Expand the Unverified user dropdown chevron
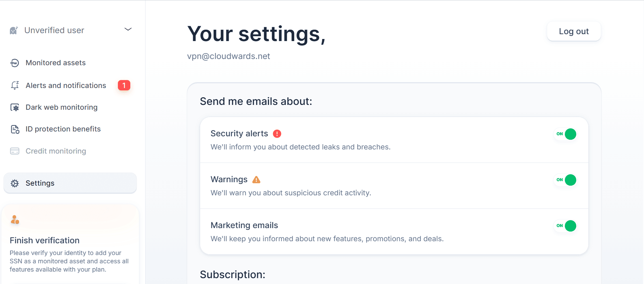Screen dimensions: 644x284 click(128, 29)
